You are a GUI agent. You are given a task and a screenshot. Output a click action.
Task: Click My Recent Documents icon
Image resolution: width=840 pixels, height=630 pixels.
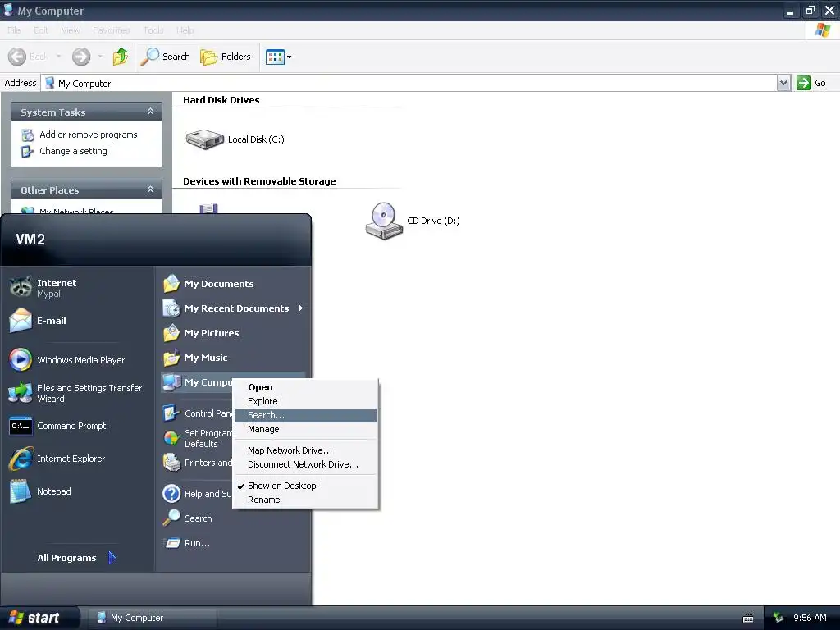point(171,308)
